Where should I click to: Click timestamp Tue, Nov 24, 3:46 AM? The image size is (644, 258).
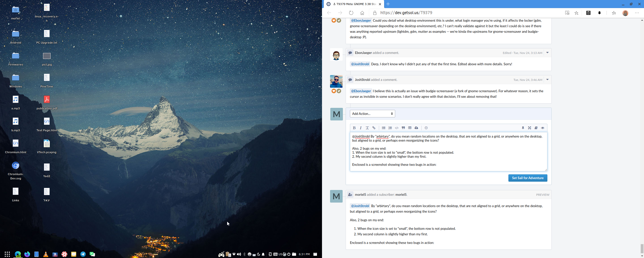pyautogui.click(x=528, y=80)
